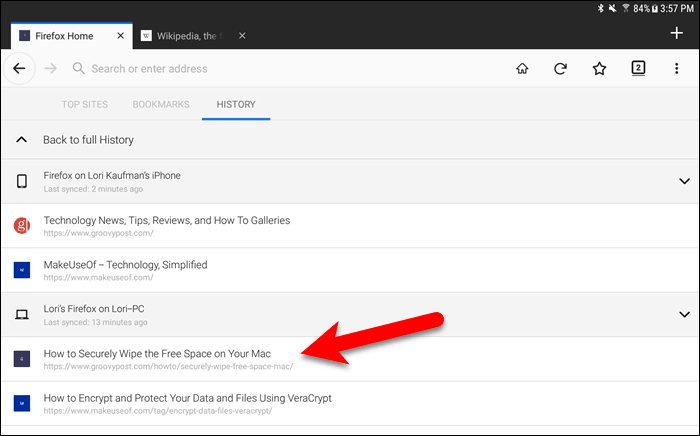
Task: Click the groovyPost red favicon
Action: tap(22, 225)
